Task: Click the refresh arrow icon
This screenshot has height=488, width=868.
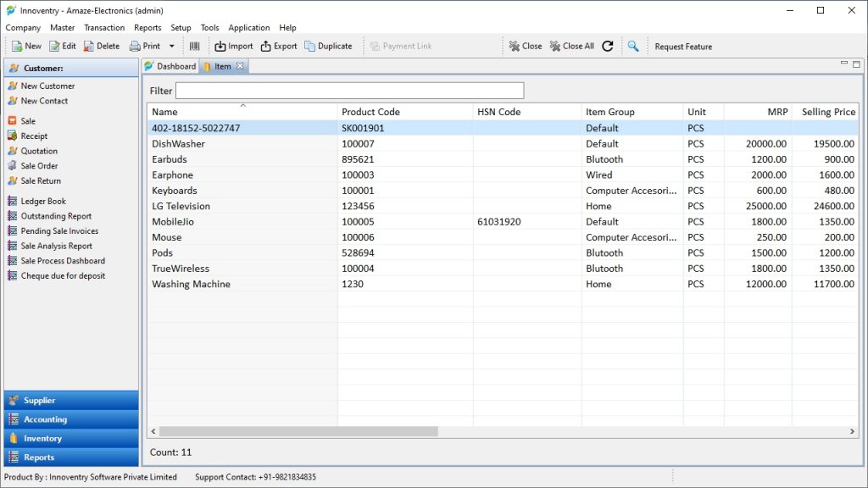Action: click(x=607, y=46)
